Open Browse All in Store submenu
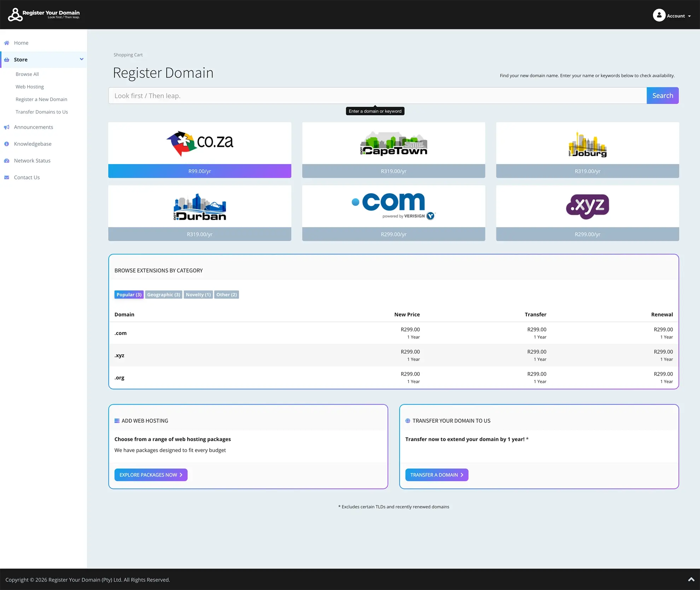 coord(27,74)
